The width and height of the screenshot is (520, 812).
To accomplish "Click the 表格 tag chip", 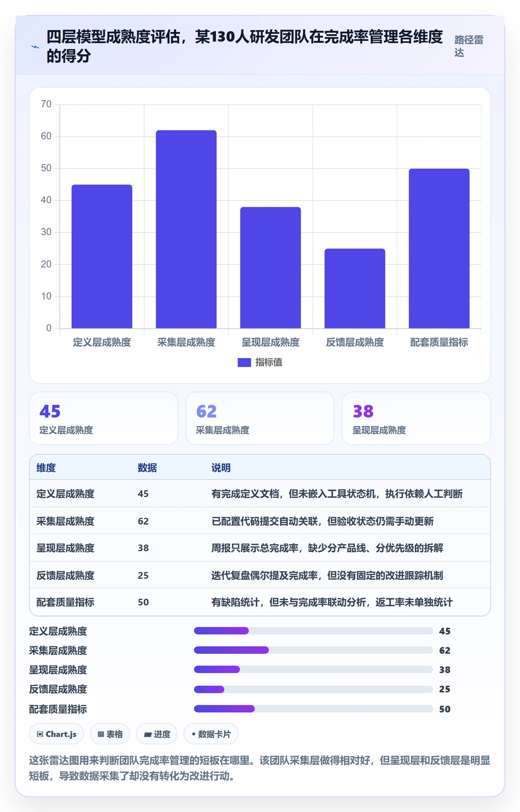I will click(x=110, y=734).
